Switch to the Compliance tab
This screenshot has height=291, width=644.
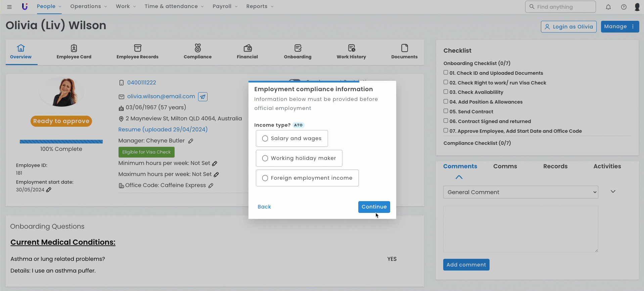pos(197,52)
